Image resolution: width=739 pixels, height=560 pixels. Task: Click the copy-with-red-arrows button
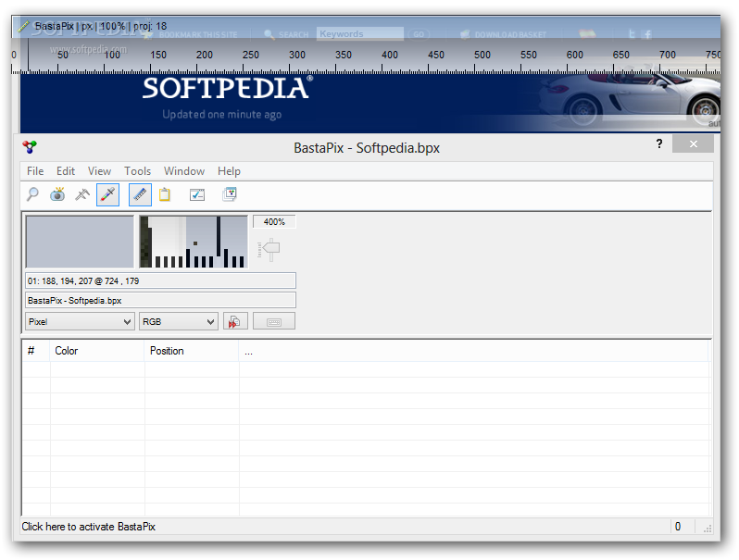point(235,322)
